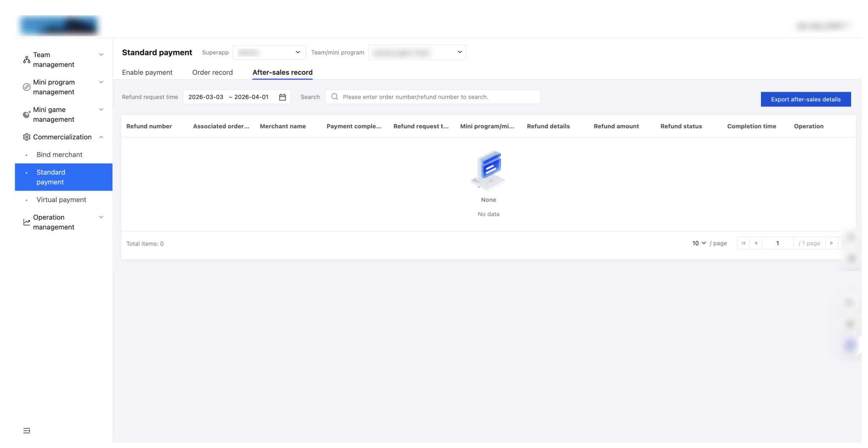
Task: Click the Mini program management label
Action: tap(54, 87)
